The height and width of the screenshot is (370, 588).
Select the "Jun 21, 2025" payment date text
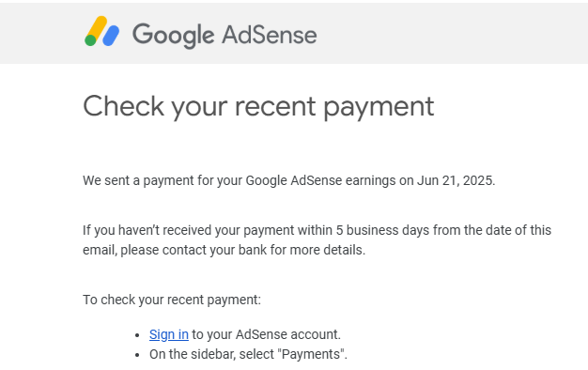coord(456,180)
